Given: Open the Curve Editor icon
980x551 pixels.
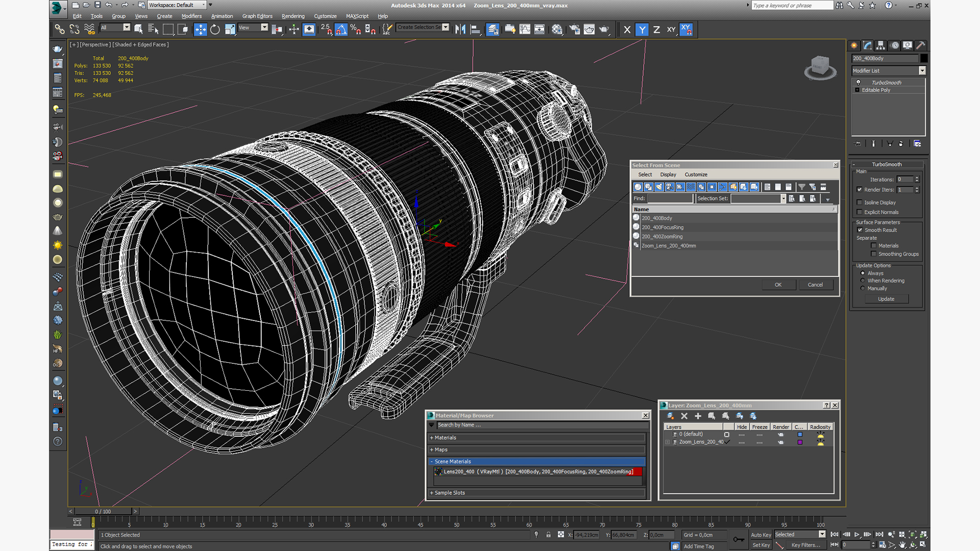Looking at the screenshot, I should [525, 29].
